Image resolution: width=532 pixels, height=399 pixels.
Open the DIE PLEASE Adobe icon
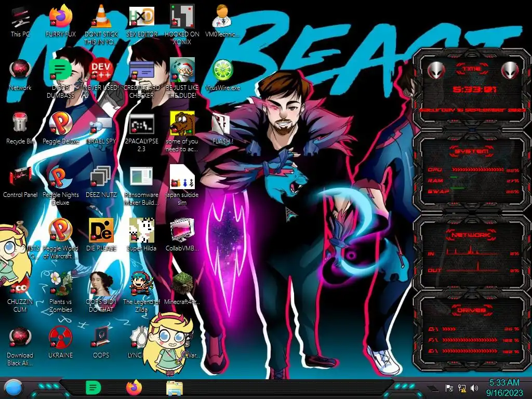point(101,231)
